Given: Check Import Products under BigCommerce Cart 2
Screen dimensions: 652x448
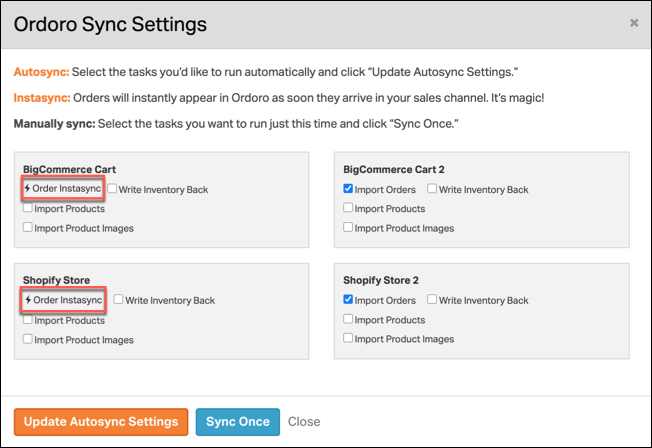Looking at the screenshot, I should coord(348,208).
